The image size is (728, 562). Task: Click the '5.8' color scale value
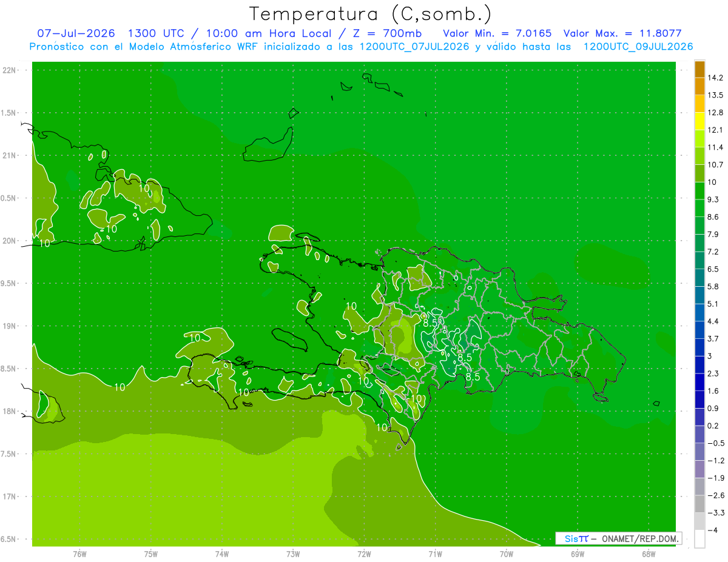click(x=713, y=286)
